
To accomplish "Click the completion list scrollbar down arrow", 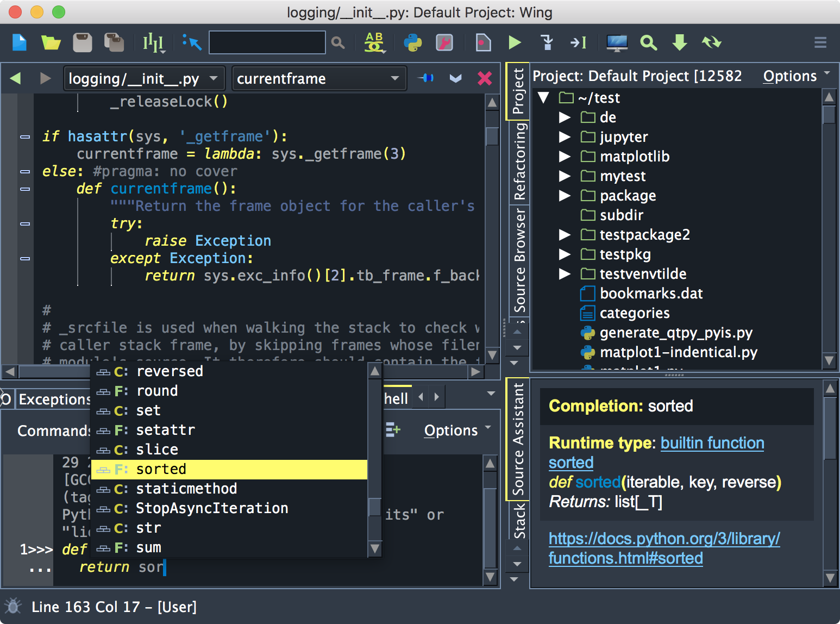I will [374, 548].
